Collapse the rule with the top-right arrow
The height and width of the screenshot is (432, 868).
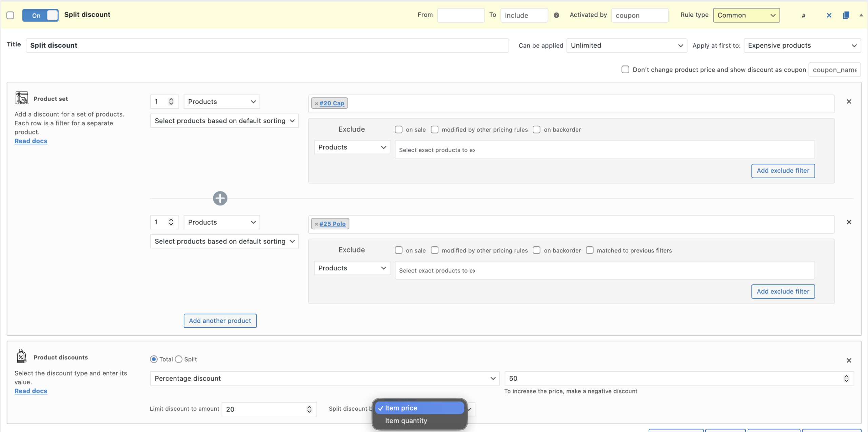[861, 15]
